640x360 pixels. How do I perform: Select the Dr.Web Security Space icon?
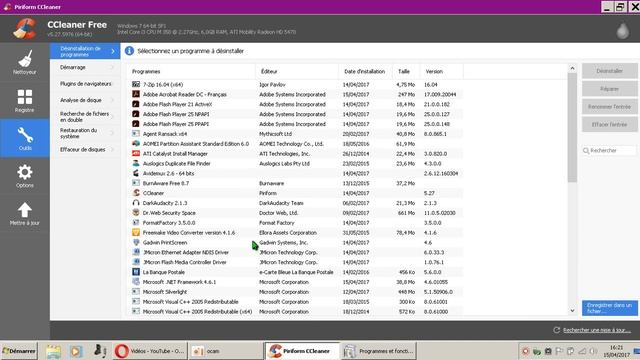[x=136, y=213]
